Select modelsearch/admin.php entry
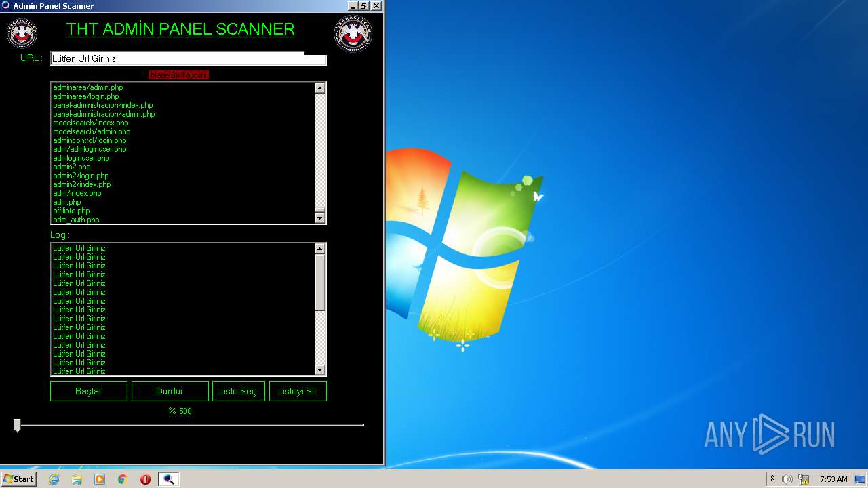868x488 pixels. [92, 131]
